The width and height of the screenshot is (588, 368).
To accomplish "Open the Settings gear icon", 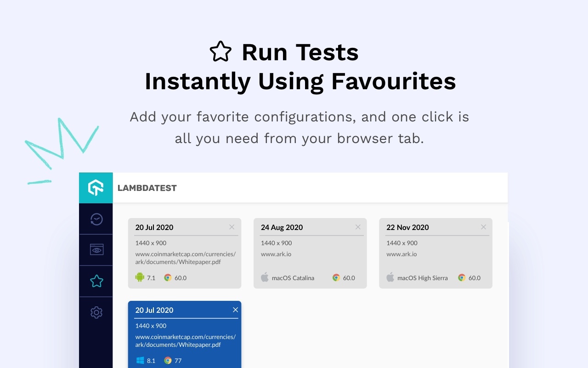I will (96, 312).
